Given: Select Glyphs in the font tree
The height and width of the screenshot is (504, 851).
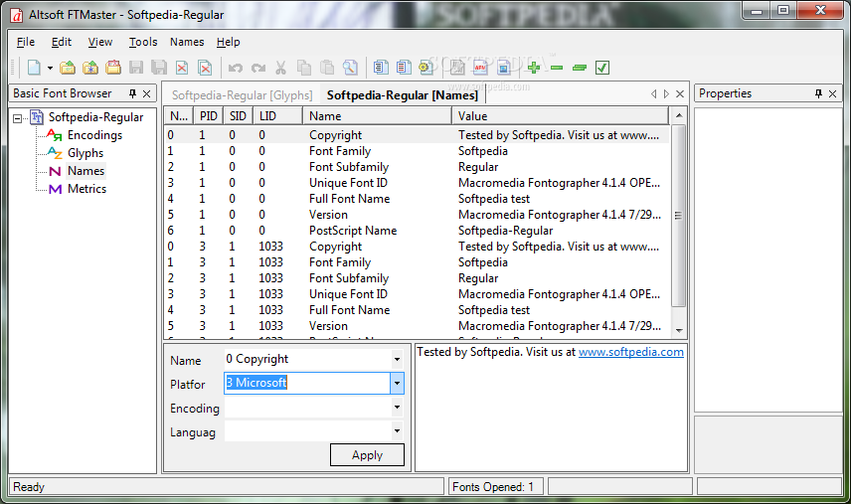Looking at the screenshot, I should point(85,153).
